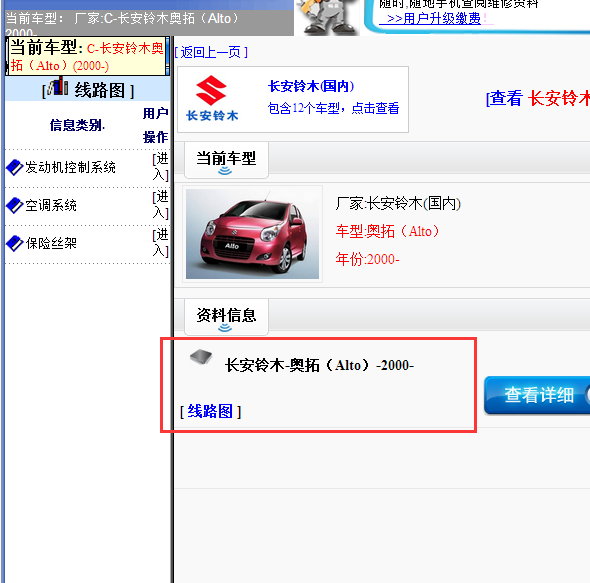Click the 信息类别 column header

pos(77,125)
